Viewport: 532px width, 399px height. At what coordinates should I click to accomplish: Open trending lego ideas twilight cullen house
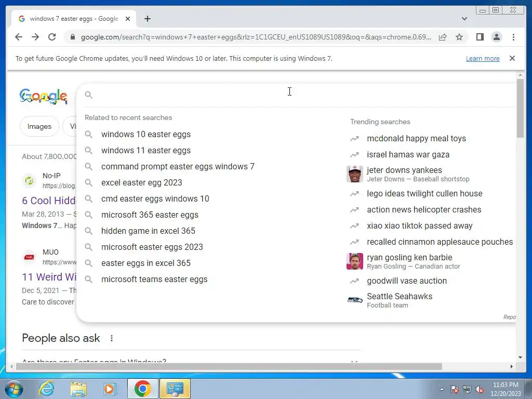(x=424, y=194)
